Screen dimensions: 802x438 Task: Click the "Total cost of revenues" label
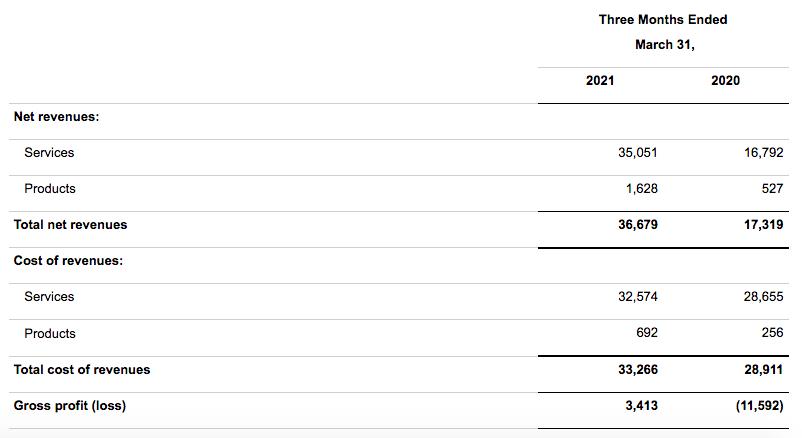[x=82, y=369]
